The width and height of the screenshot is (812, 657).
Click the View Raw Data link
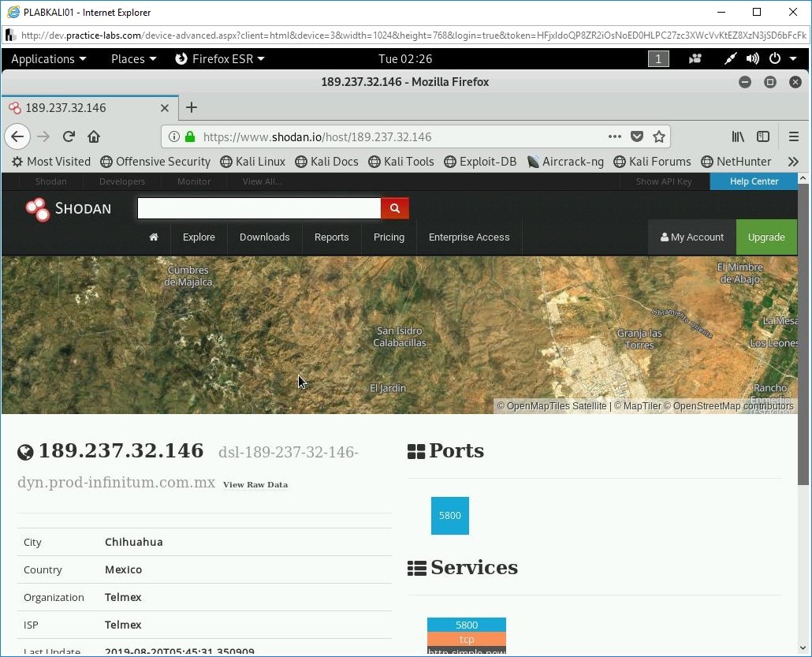[x=255, y=485]
